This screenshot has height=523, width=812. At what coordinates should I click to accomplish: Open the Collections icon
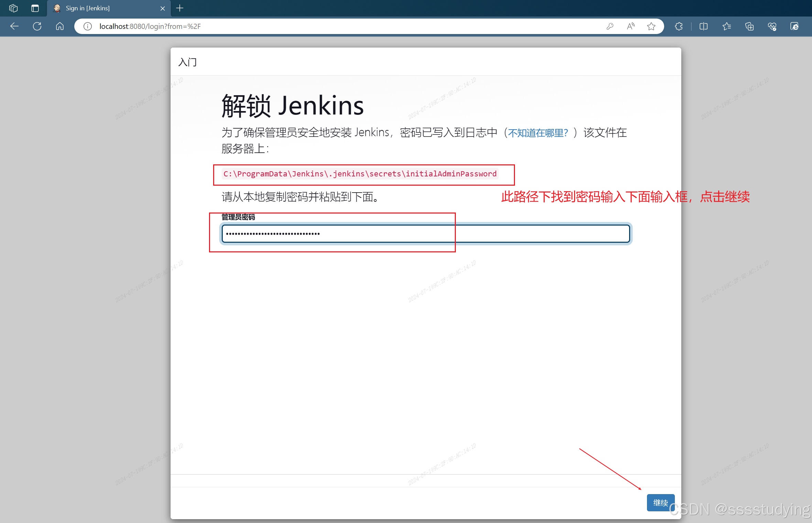tap(749, 26)
